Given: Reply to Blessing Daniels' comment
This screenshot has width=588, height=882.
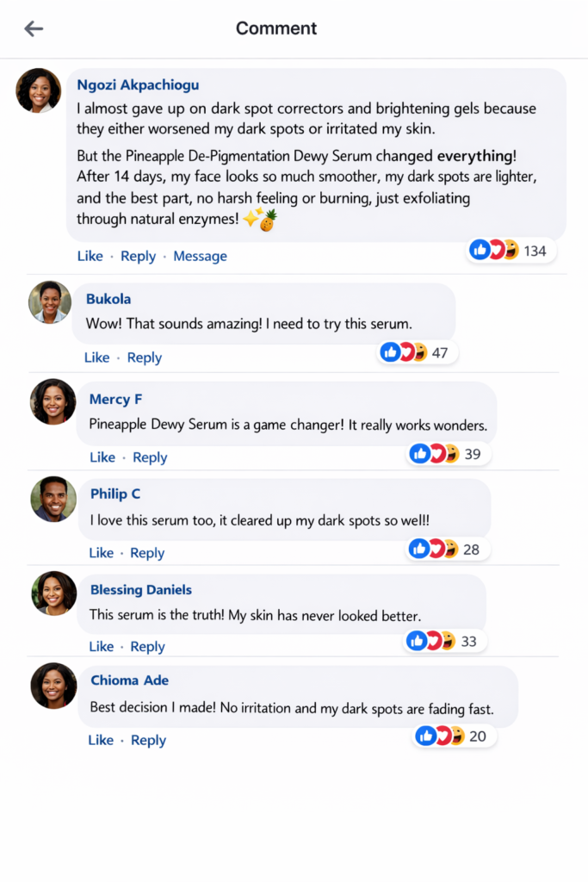Looking at the screenshot, I should click(x=147, y=647).
